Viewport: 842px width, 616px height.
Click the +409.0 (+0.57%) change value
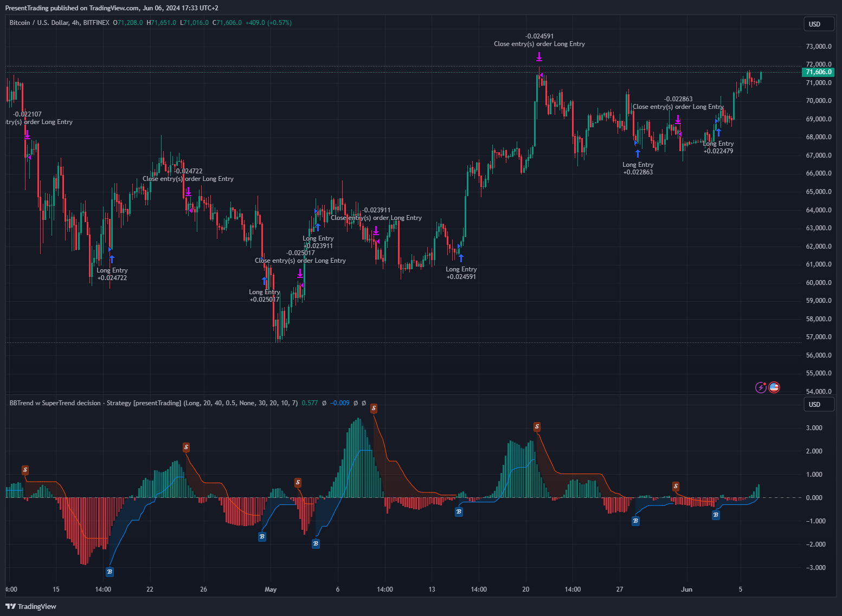[268, 23]
